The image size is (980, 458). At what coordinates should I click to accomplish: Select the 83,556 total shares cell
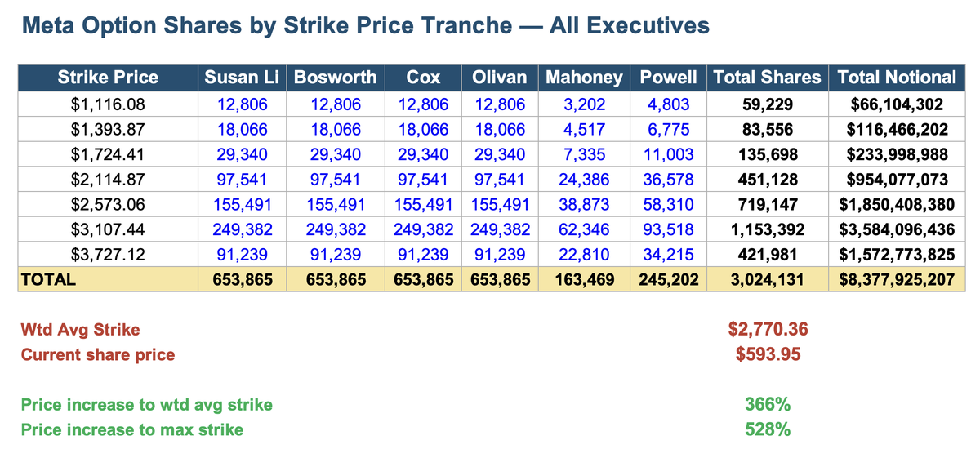pos(767,129)
